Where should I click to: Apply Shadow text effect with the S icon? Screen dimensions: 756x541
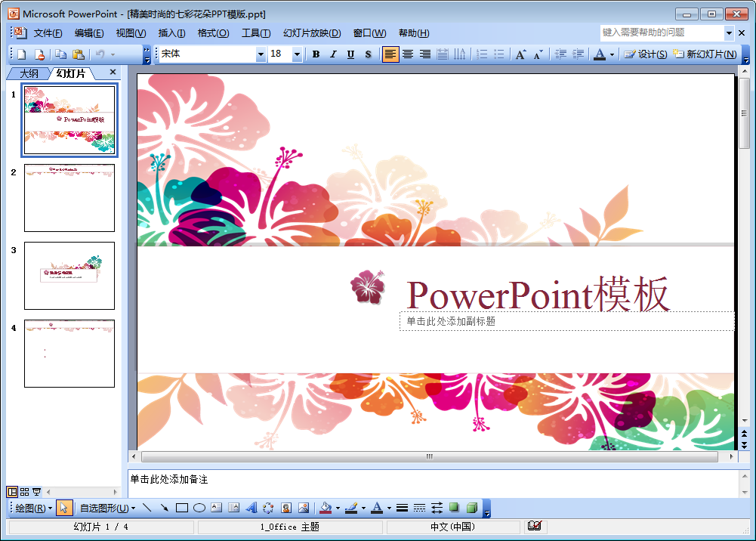369,54
